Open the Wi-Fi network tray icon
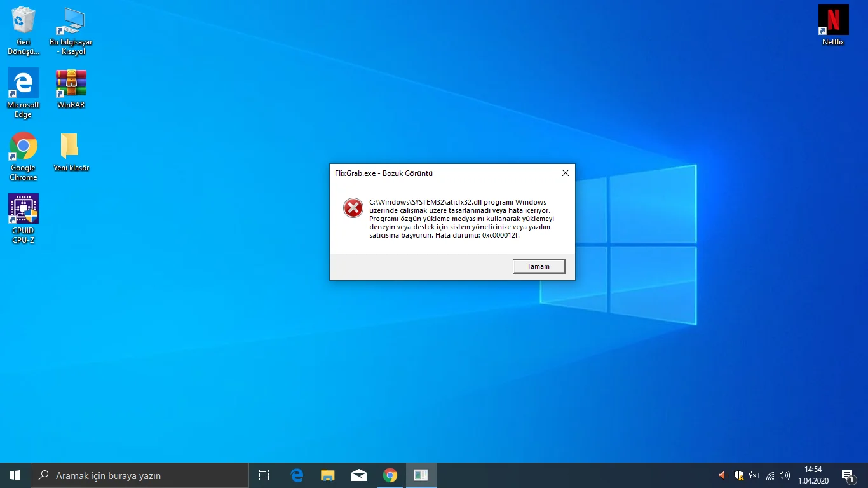The width and height of the screenshot is (868, 488). 770,475
